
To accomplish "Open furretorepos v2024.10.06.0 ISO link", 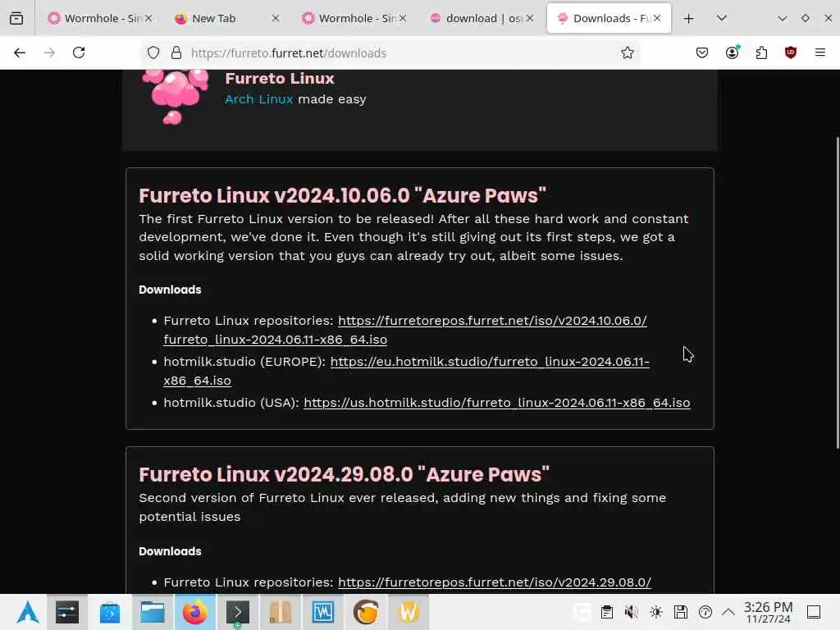I will [x=405, y=330].
